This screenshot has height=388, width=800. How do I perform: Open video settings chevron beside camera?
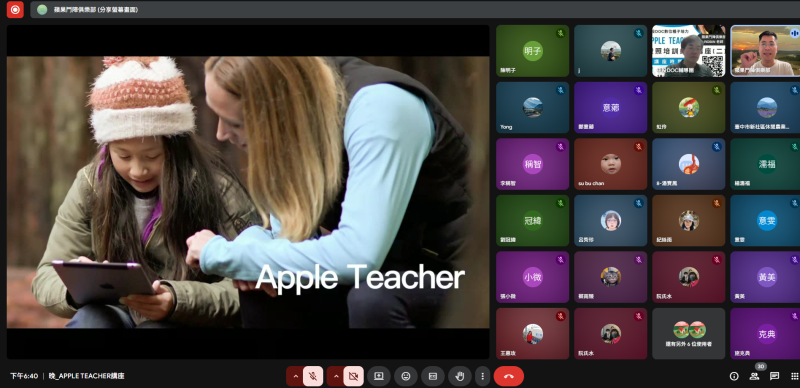click(335, 376)
